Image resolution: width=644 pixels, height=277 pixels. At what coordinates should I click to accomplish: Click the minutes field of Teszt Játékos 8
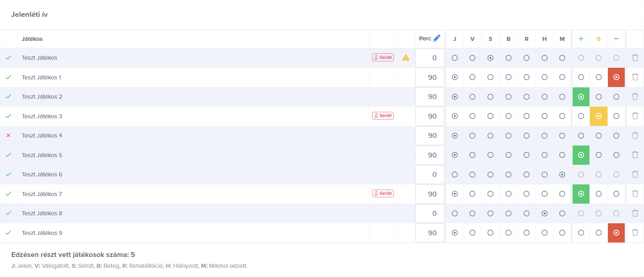(x=430, y=213)
